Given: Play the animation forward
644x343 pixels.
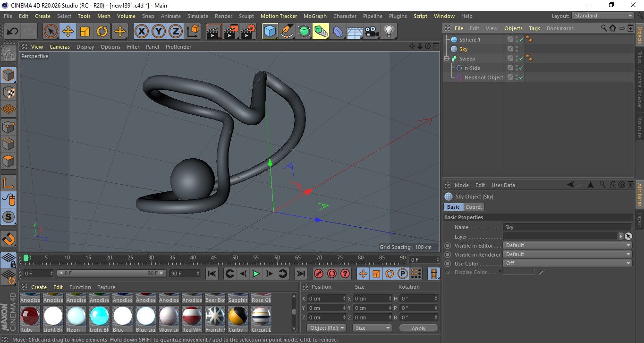Looking at the screenshot, I should [256, 274].
